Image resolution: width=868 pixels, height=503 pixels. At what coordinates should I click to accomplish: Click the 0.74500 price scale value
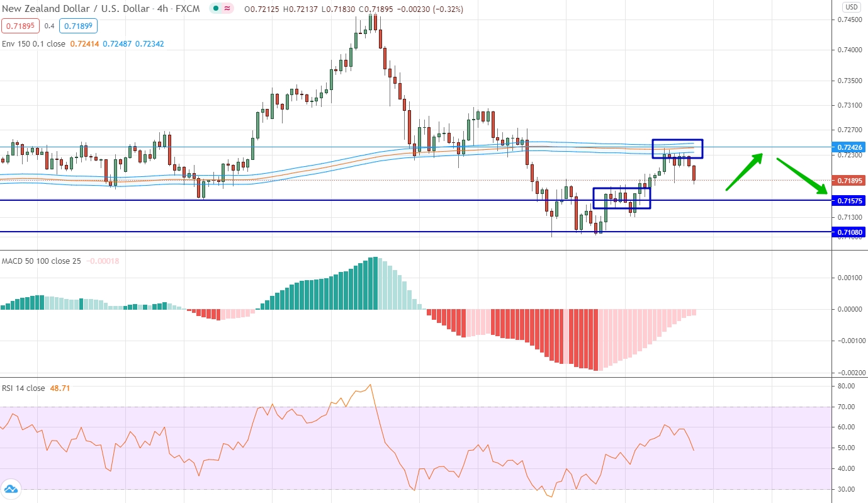[x=850, y=20]
